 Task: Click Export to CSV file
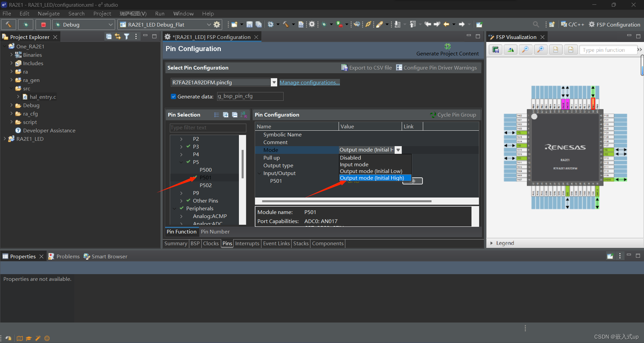point(366,68)
